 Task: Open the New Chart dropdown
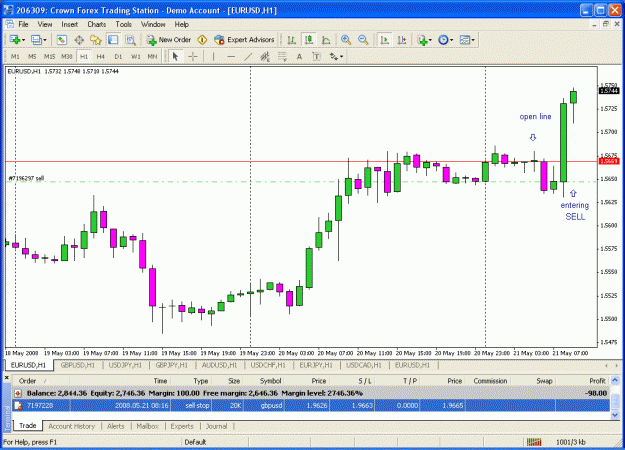click(x=17, y=40)
